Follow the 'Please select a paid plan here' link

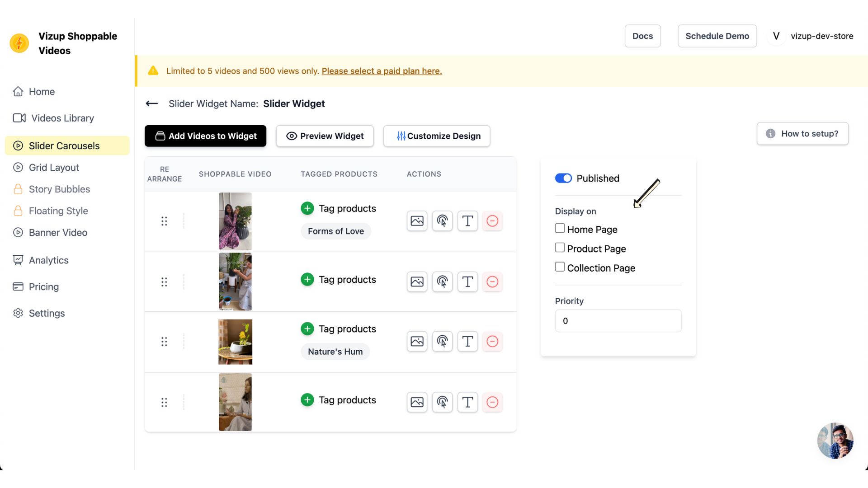click(382, 71)
